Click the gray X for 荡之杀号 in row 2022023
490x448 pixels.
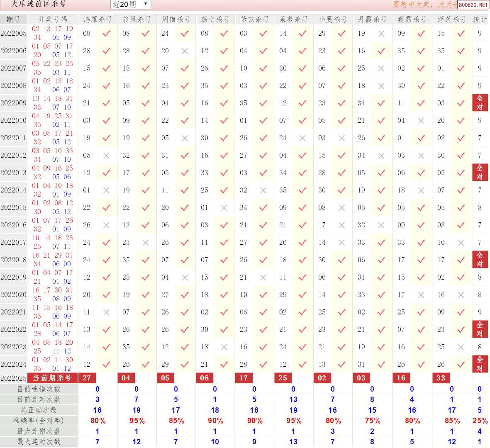[224, 347]
